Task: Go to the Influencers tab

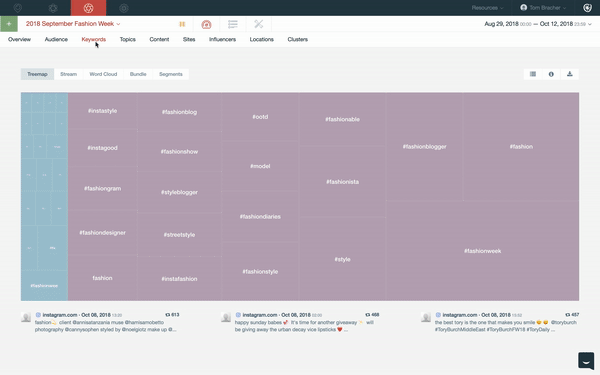Action: (x=222, y=39)
